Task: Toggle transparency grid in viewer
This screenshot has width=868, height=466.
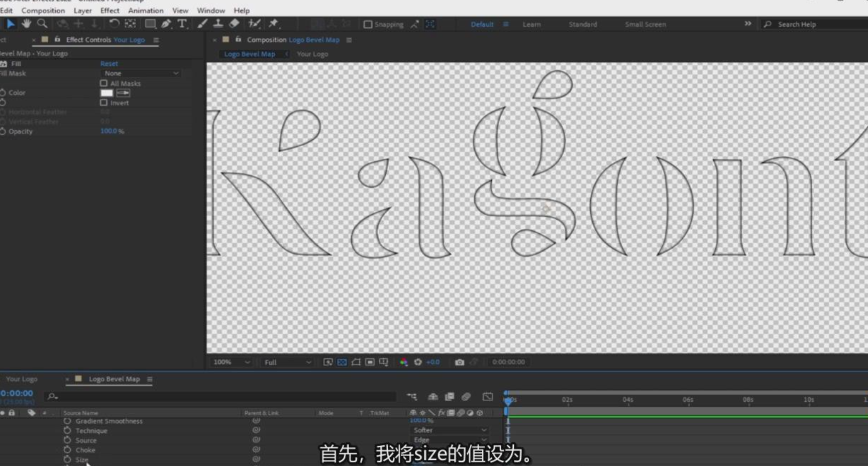Action: [x=342, y=362]
